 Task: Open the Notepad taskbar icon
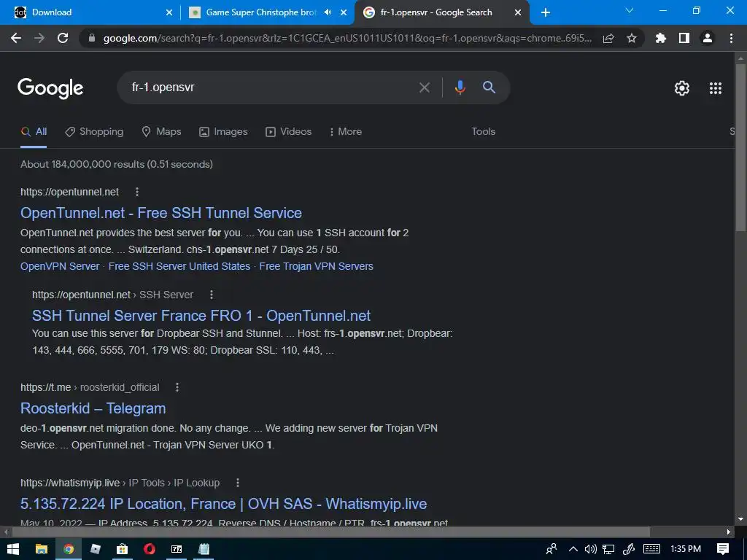(204, 549)
